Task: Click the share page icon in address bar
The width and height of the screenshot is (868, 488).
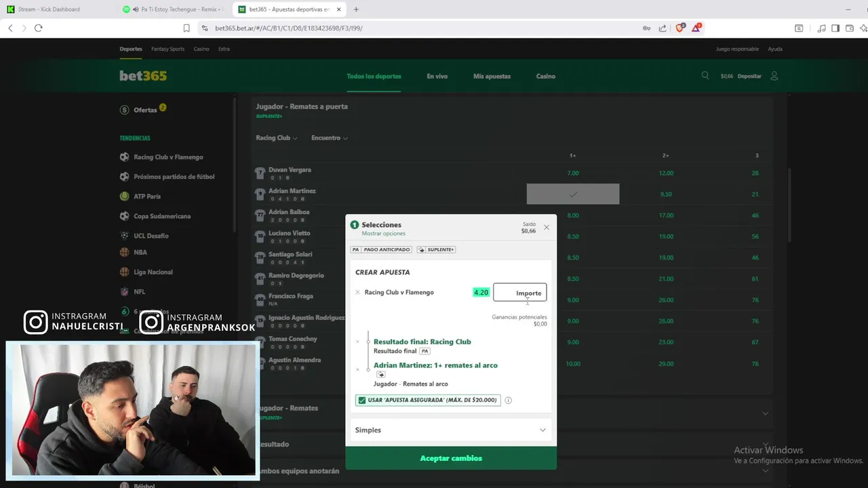Action: pyautogui.click(x=663, y=28)
